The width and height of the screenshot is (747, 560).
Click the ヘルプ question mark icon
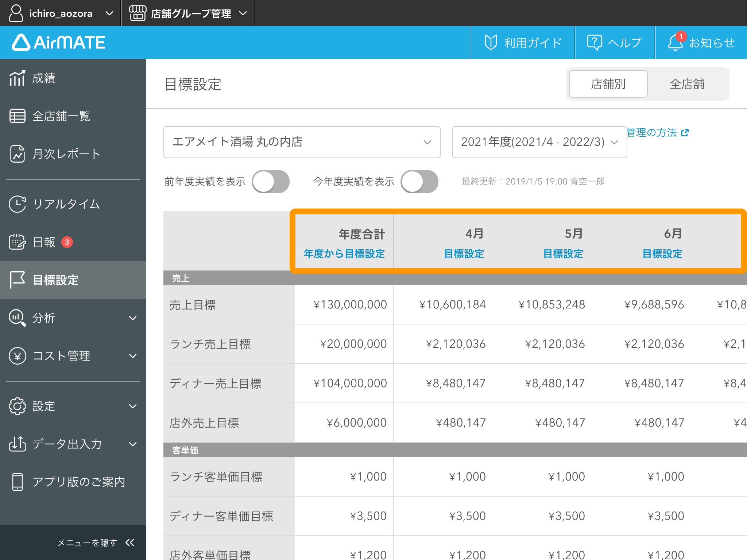594,42
